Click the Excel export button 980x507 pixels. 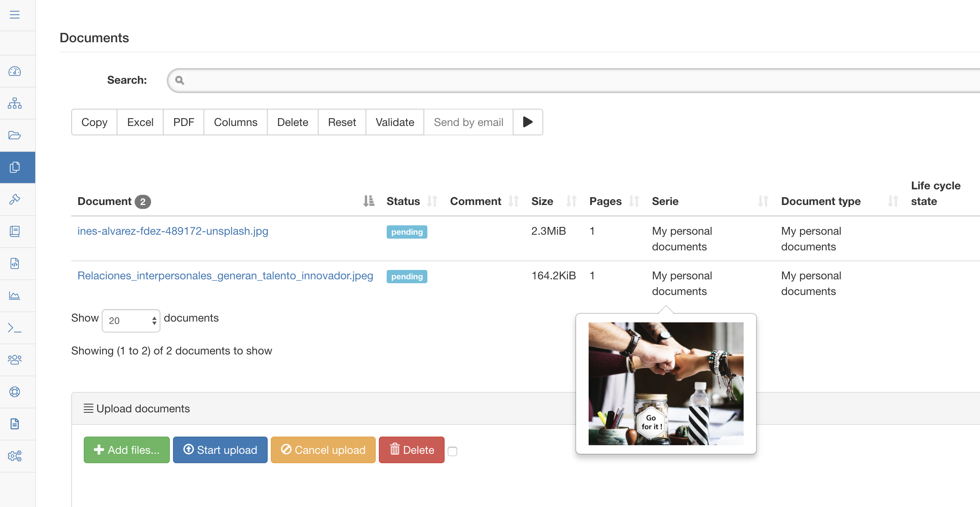(x=140, y=122)
